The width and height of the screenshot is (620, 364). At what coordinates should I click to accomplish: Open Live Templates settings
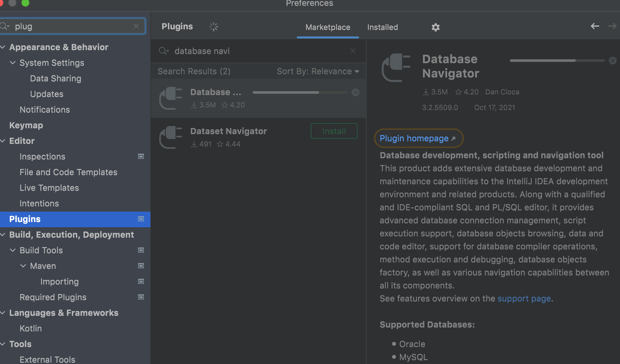(49, 188)
